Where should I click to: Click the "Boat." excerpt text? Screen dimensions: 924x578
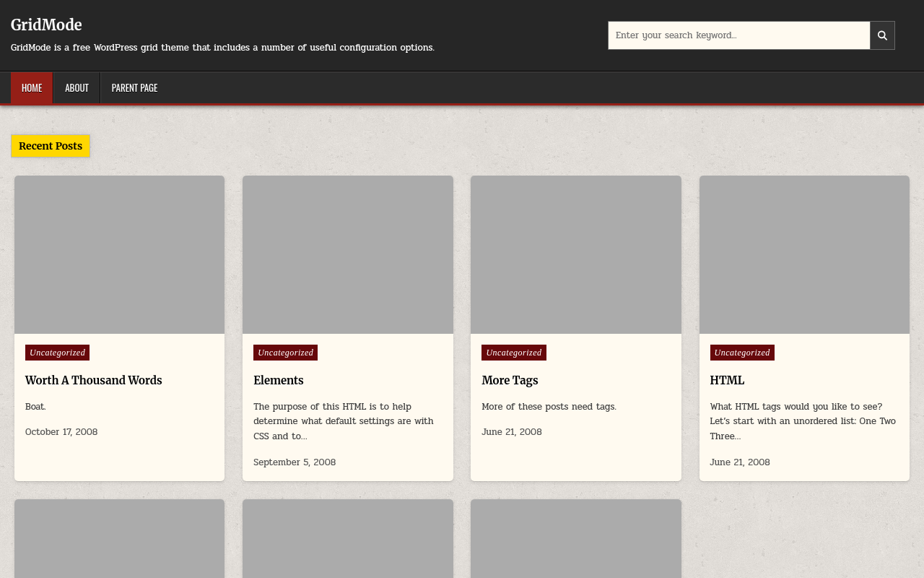(x=35, y=407)
